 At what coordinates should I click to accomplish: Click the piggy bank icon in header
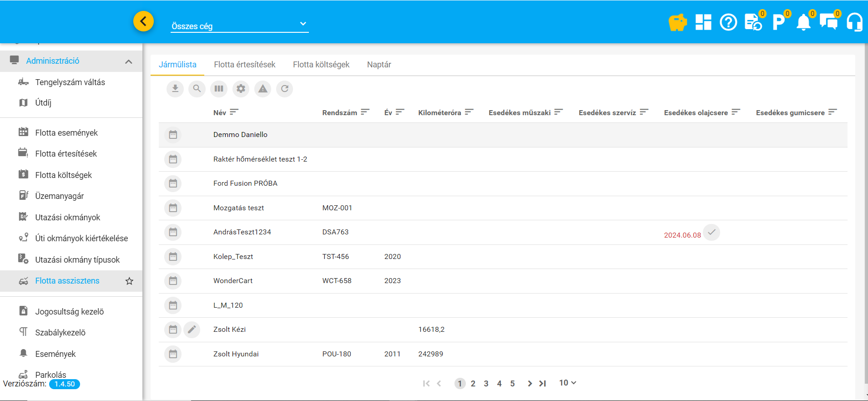(677, 22)
